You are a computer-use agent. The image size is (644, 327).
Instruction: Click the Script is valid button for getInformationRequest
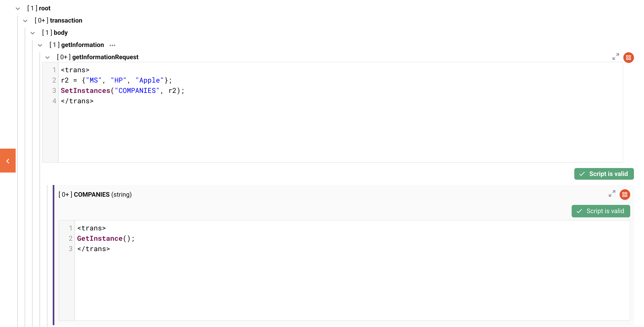tap(604, 174)
